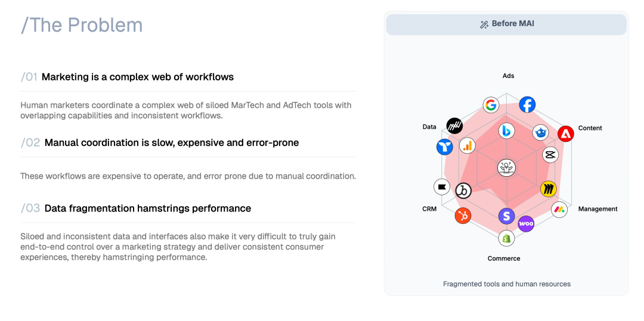
Task: Open the Manual coordination is slow section heading
Action: click(x=172, y=142)
